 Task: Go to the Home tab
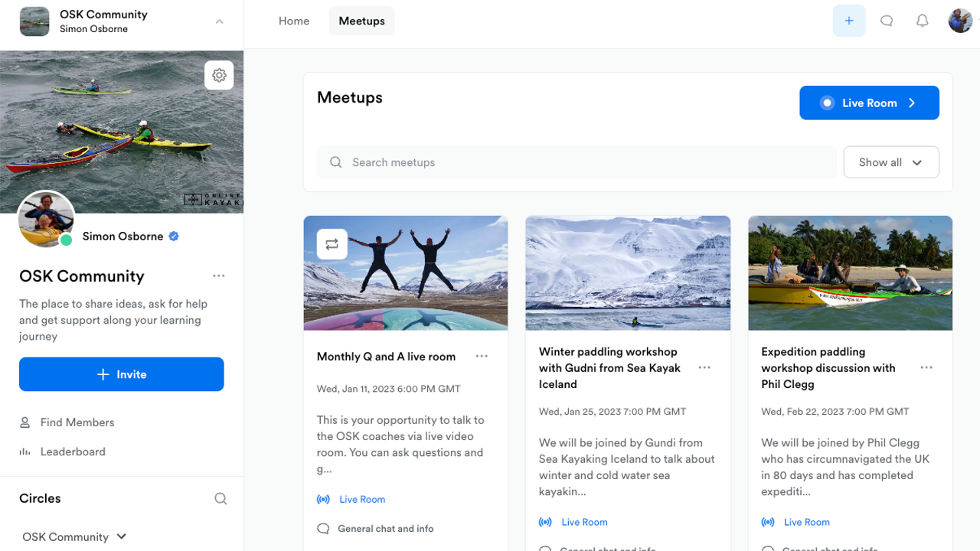294,21
